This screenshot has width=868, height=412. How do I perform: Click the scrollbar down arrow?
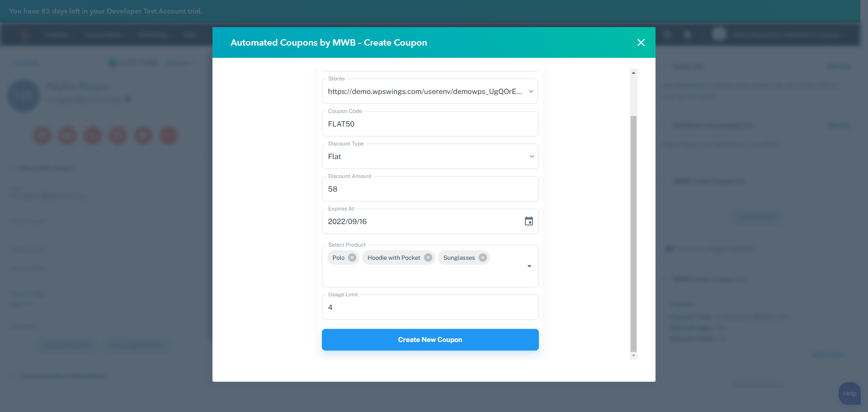(633, 356)
